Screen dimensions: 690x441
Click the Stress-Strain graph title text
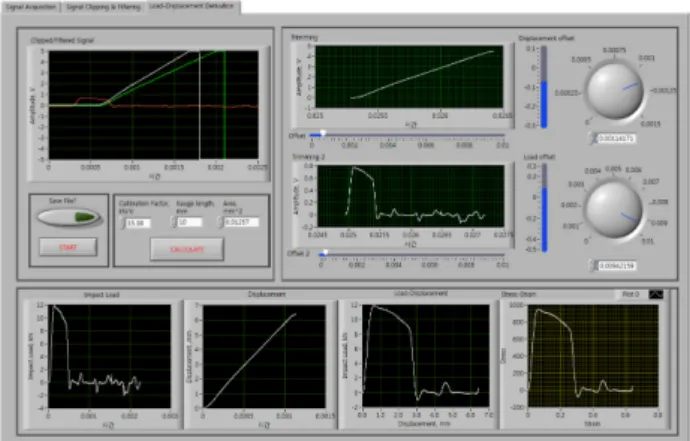(518, 294)
